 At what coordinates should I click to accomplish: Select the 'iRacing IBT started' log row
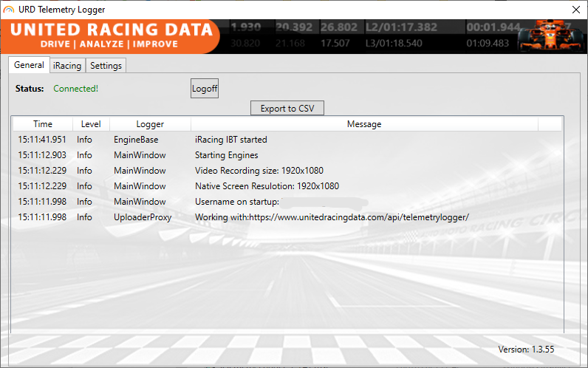[x=287, y=140]
